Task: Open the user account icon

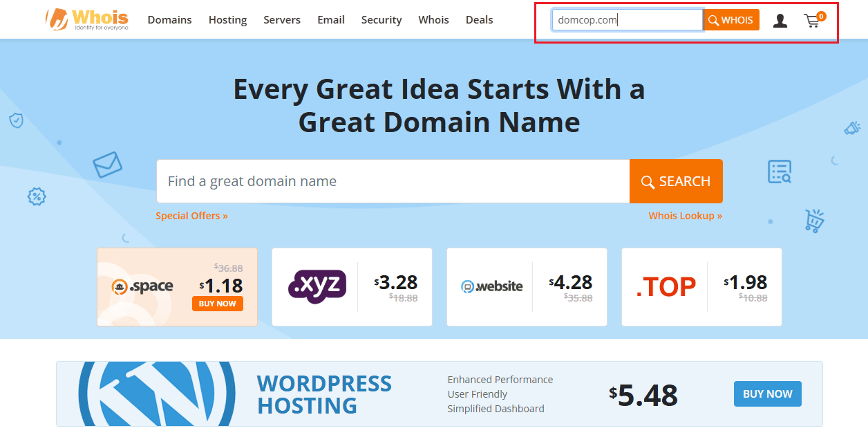Action: coord(780,21)
